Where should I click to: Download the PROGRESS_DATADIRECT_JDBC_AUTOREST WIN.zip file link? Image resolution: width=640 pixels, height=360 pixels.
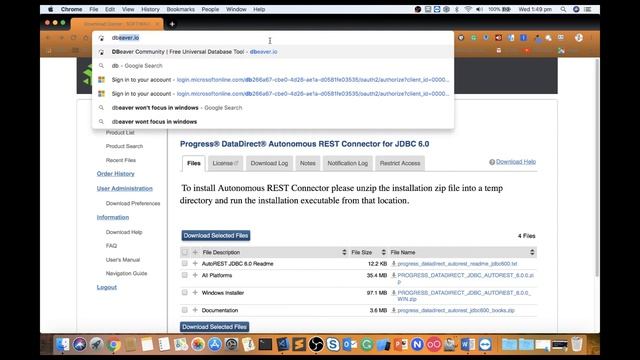coord(464,296)
